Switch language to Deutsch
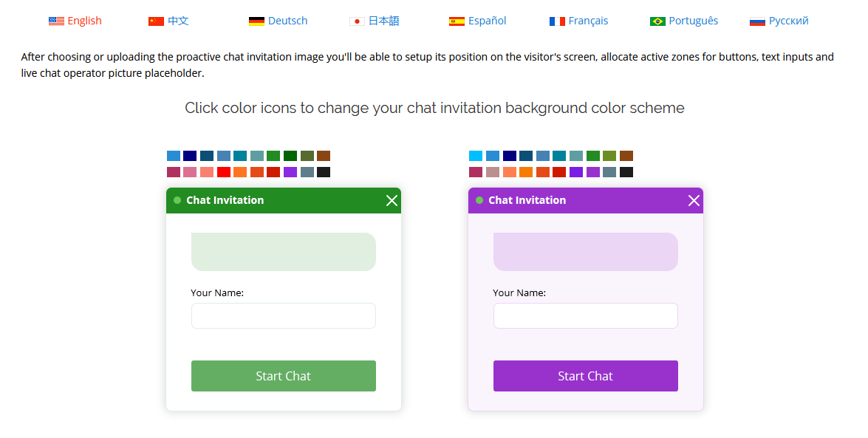868x438 pixels. [288, 21]
